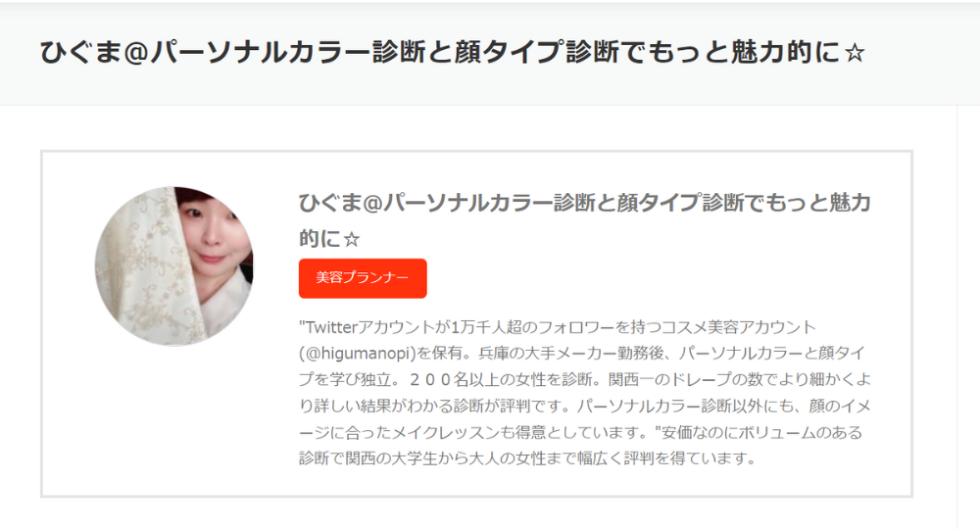Select ひぐま at the start of card heading
Image resolution: width=980 pixels, height=529 pixels.
click(330, 203)
